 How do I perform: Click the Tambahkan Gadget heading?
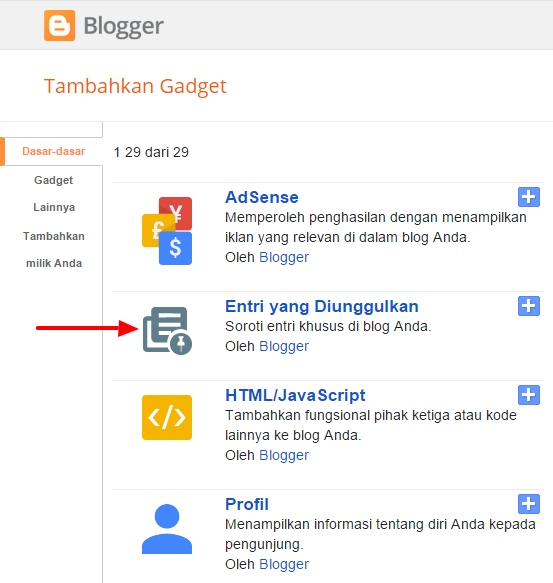point(135,87)
